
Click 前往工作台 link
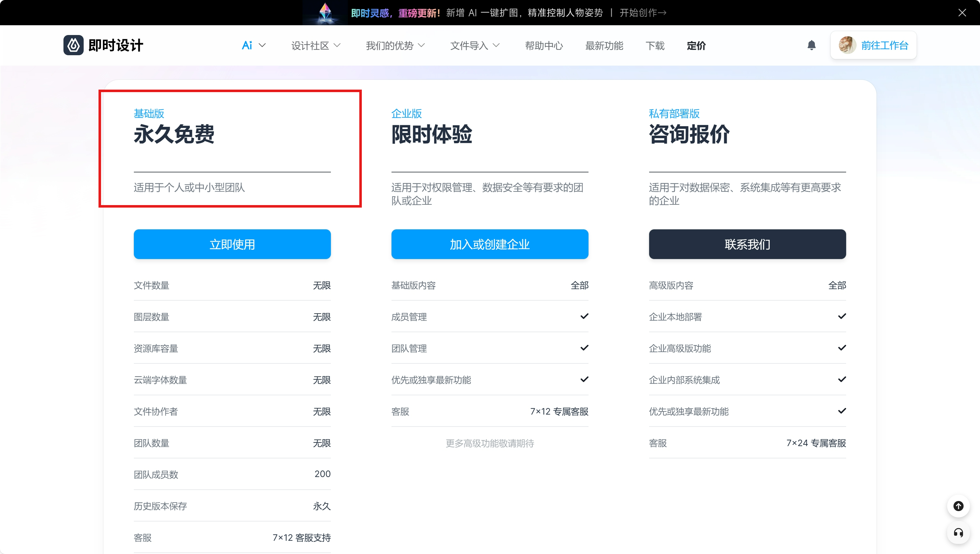pyautogui.click(x=885, y=45)
